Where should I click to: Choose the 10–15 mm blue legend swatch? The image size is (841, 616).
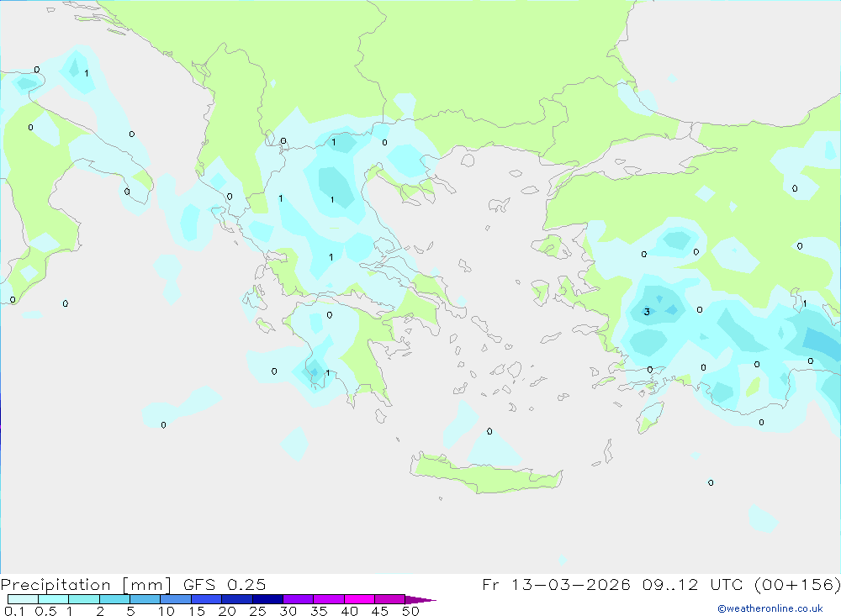coord(176,599)
